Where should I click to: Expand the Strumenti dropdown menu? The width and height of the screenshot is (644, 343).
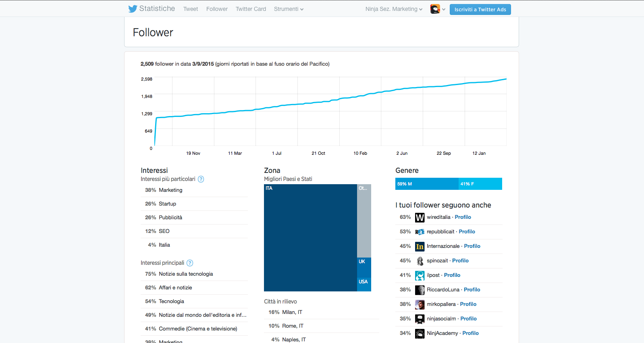tap(289, 9)
